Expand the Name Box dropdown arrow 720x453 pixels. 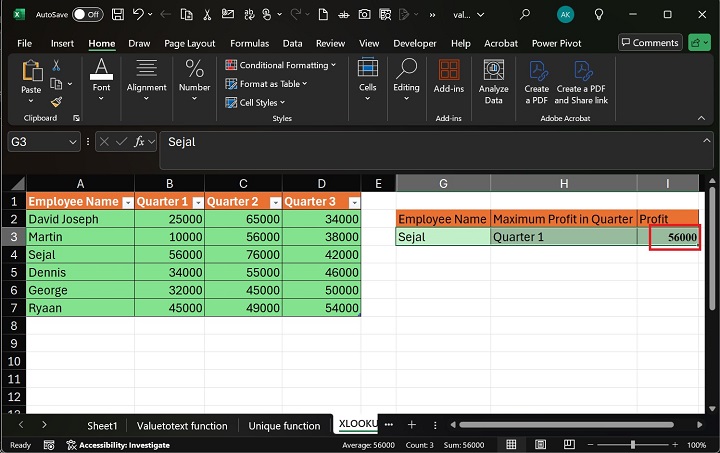coord(72,142)
